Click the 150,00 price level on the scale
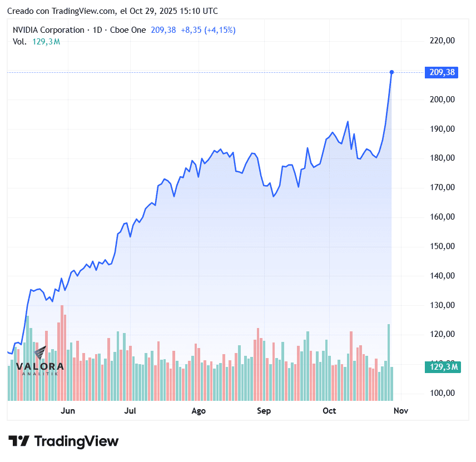 pos(443,246)
